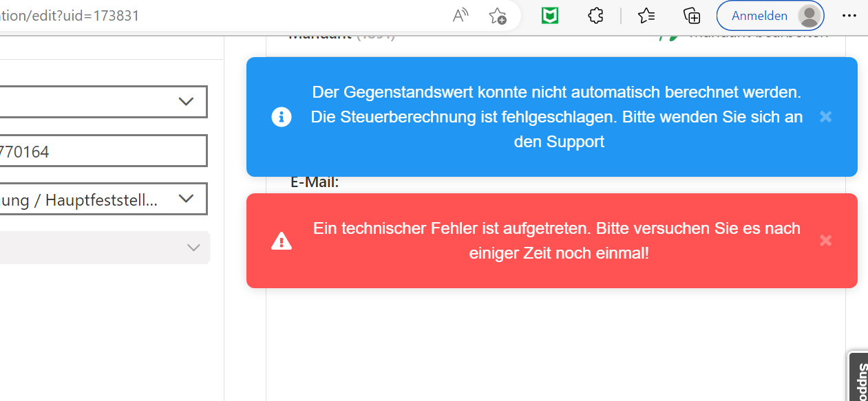
Task: Click the info icon in the blue notification
Action: tap(282, 117)
